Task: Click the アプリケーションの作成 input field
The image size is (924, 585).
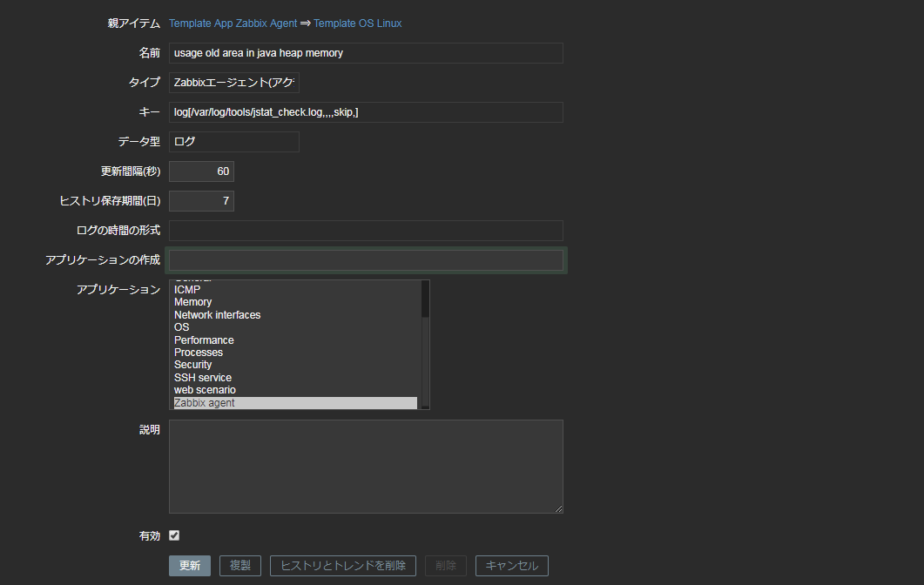Action: coord(366,259)
